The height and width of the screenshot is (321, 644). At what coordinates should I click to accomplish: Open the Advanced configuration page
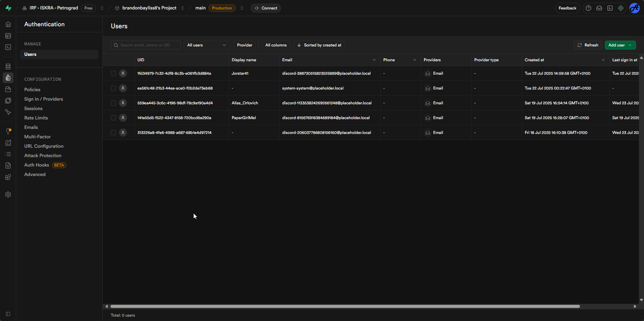[35, 174]
